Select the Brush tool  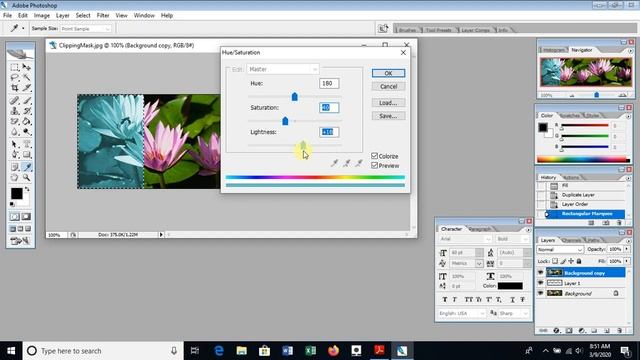point(27,100)
